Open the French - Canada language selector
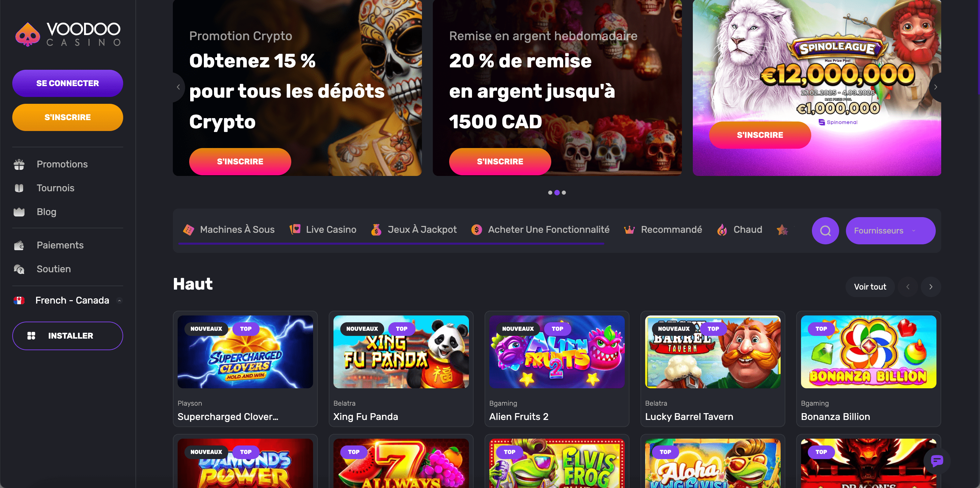 pos(68,300)
